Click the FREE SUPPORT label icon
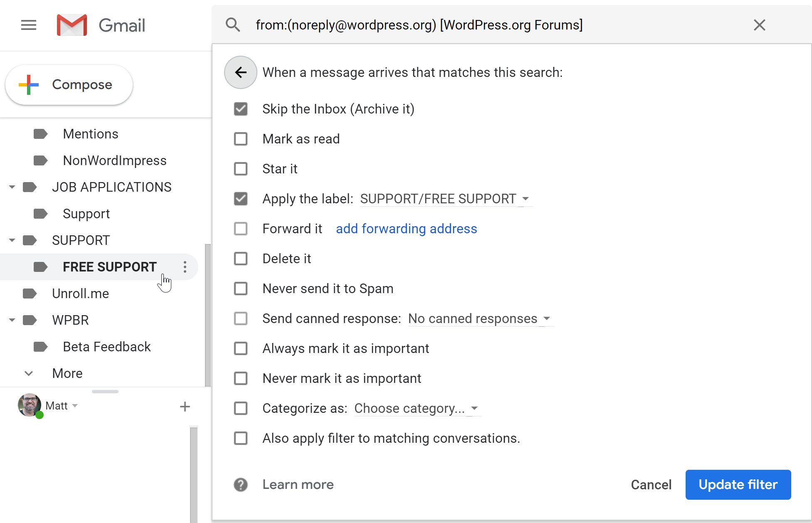This screenshot has height=523, width=812. (40, 267)
